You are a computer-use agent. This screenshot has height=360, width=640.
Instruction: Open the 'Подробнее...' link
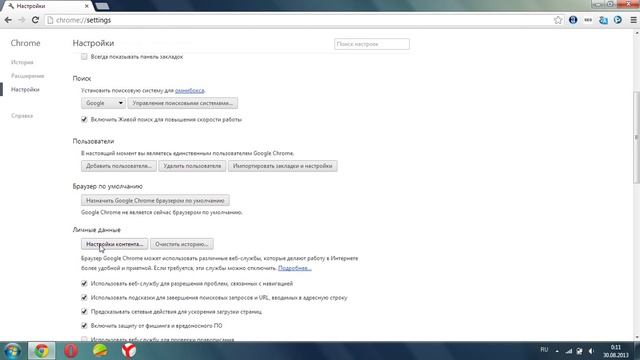[295, 268]
